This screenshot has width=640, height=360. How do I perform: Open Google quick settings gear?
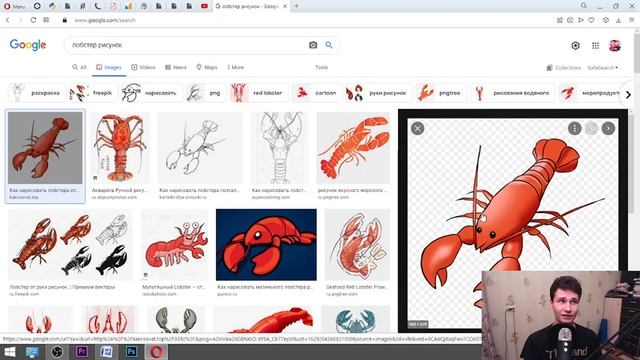576,46
